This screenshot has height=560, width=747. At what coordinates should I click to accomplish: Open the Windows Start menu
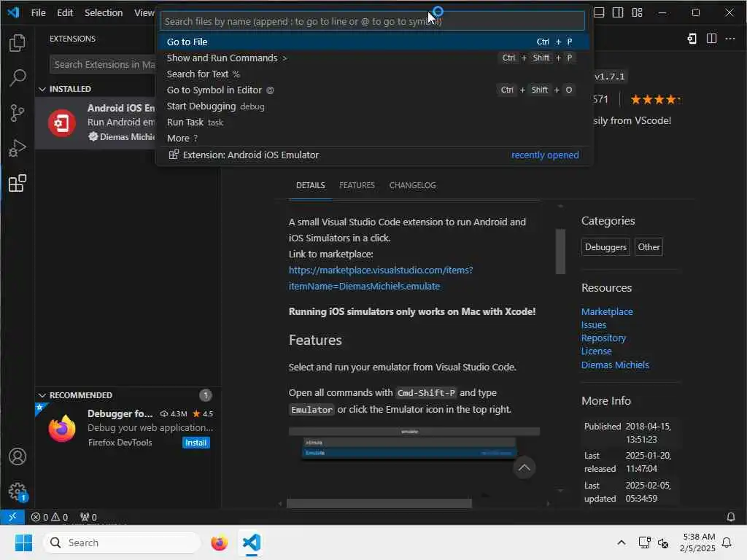point(23,542)
